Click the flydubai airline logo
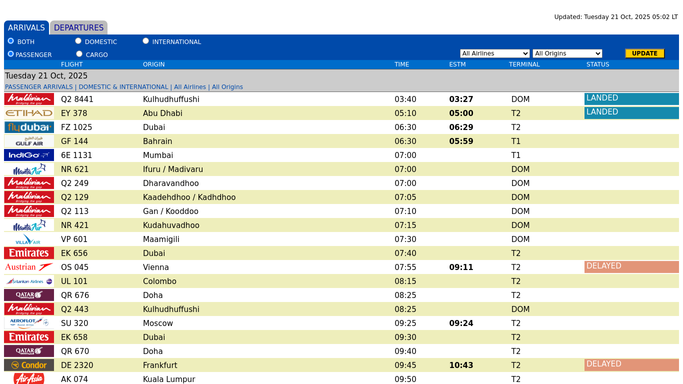The width and height of the screenshot is (683, 384). [x=29, y=127]
